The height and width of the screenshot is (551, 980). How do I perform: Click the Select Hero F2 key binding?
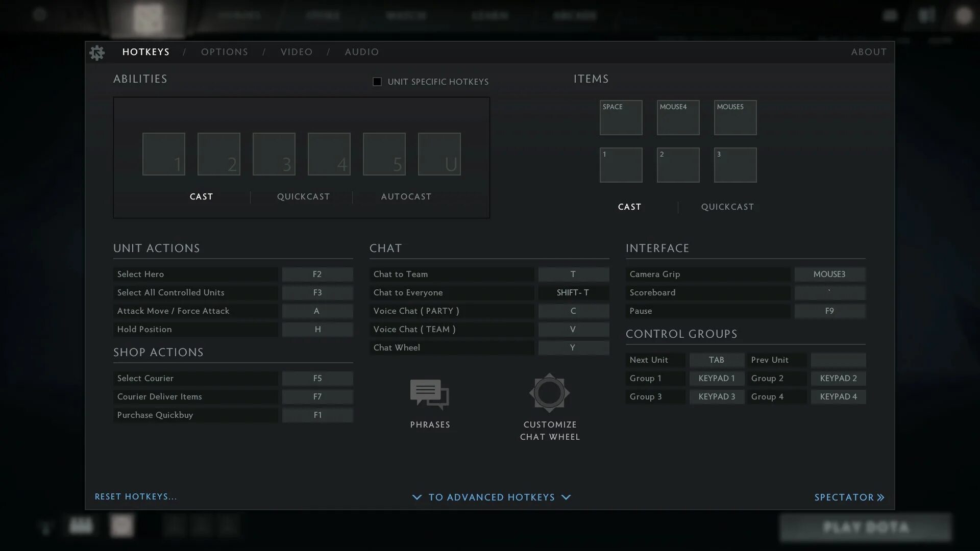(317, 274)
